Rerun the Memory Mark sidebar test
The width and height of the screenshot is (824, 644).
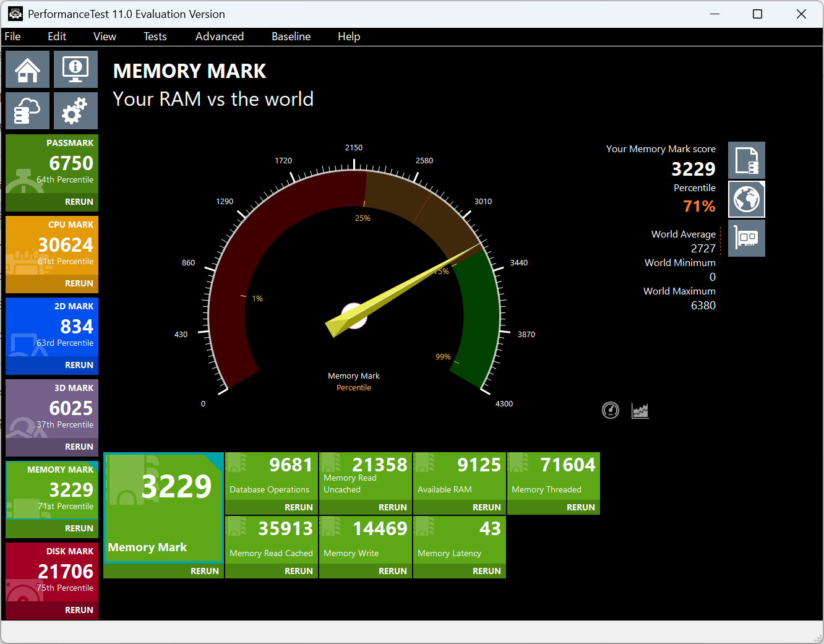[x=79, y=528]
